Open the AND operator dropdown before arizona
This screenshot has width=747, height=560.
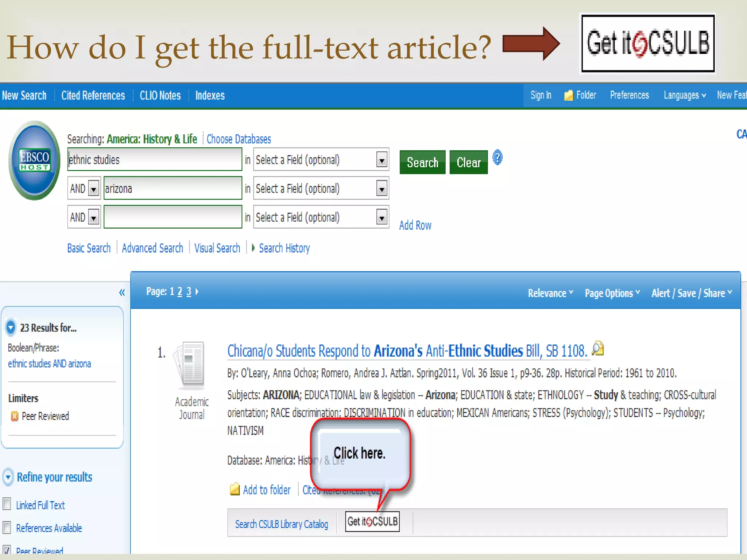click(x=94, y=188)
